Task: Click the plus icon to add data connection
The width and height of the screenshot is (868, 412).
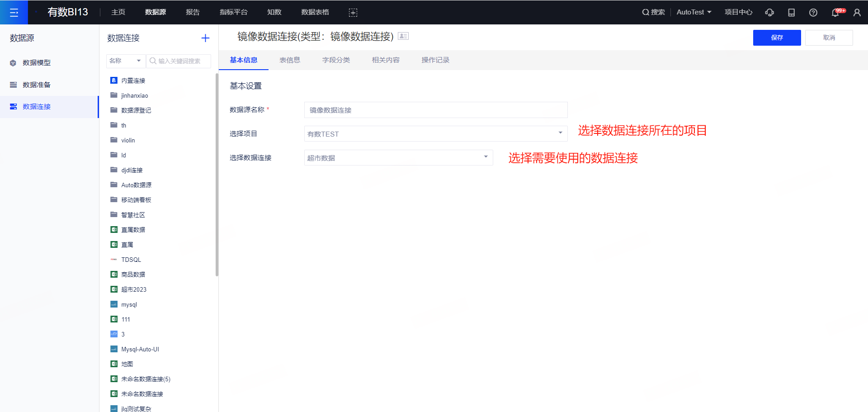Action: tap(205, 38)
